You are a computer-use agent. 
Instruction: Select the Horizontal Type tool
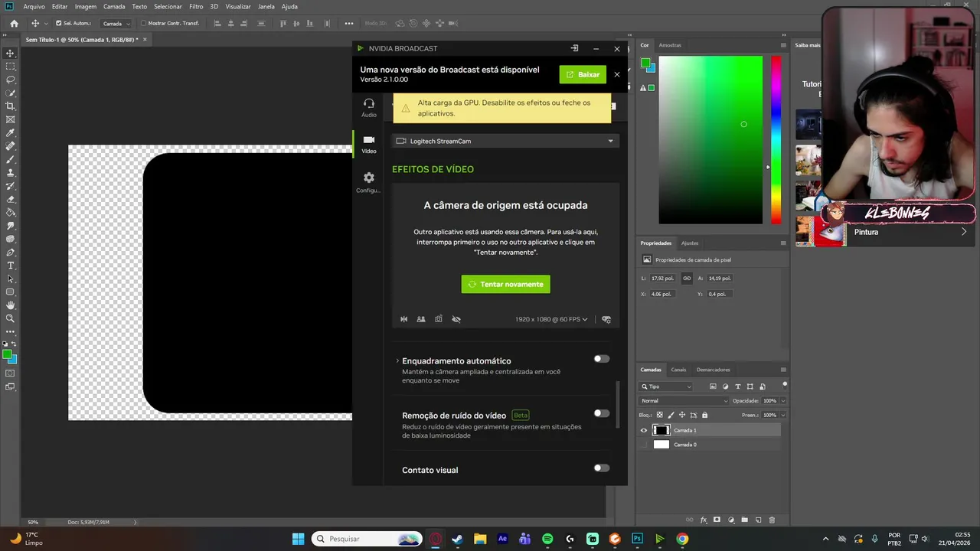11,266
